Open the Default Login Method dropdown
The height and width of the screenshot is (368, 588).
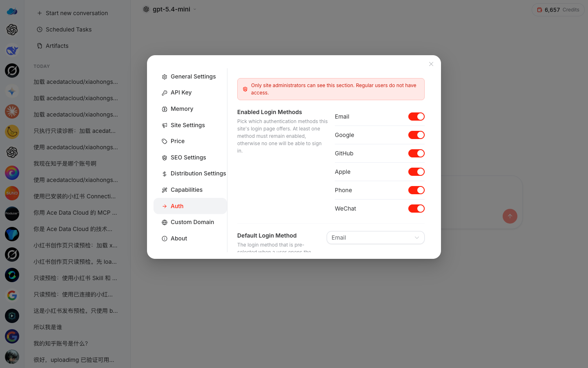tap(376, 238)
